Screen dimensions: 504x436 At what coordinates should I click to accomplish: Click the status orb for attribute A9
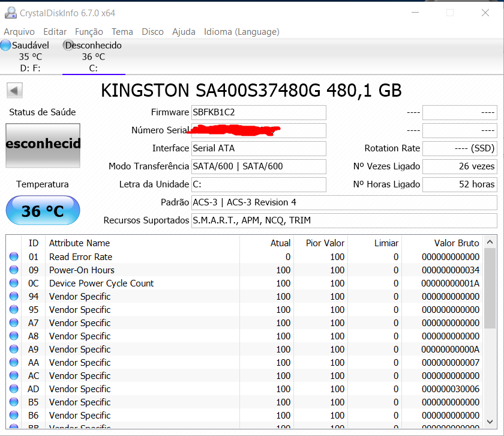click(x=14, y=349)
